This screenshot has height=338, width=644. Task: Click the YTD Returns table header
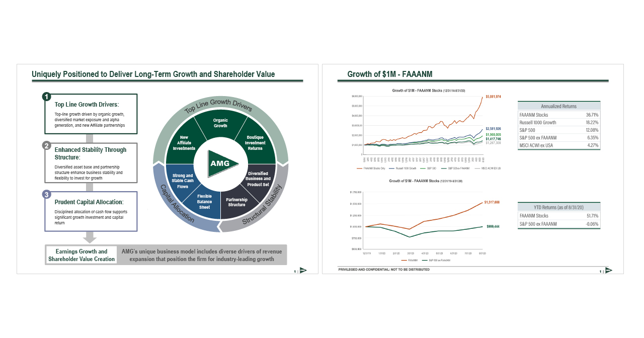click(558, 207)
